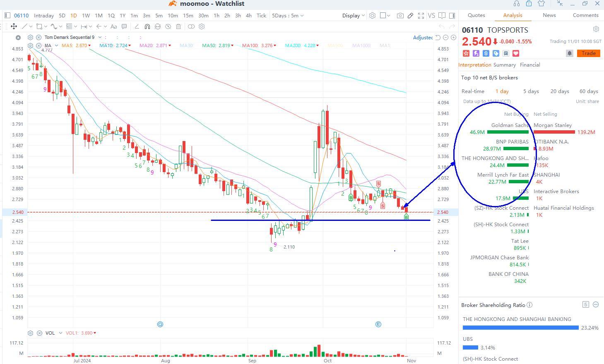This screenshot has width=604, height=364.
Task: Select the Summary sub-tab
Action: pyautogui.click(x=505, y=65)
